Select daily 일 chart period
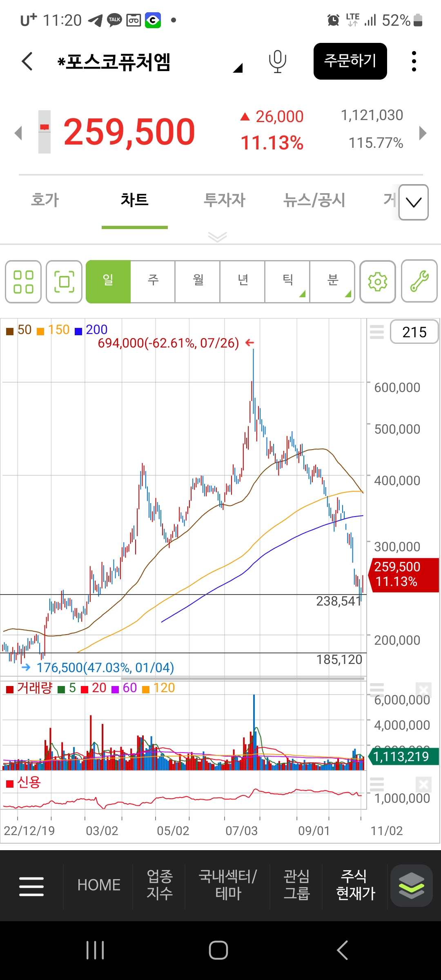The width and height of the screenshot is (441, 980). [x=108, y=282]
